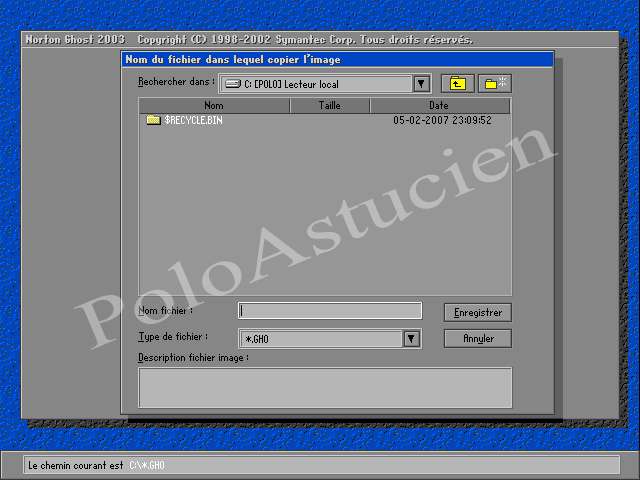The image size is (640, 480).
Task: Click the Description fichier image text area
Action: click(x=325, y=388)
